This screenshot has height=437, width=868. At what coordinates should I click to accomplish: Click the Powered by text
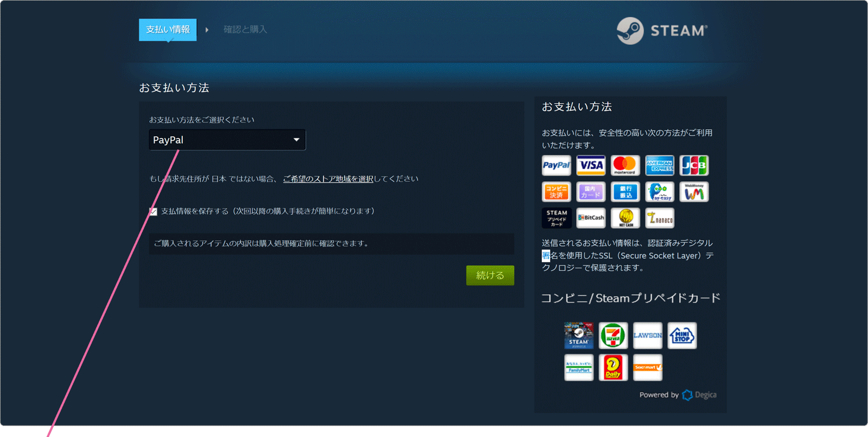659,395
